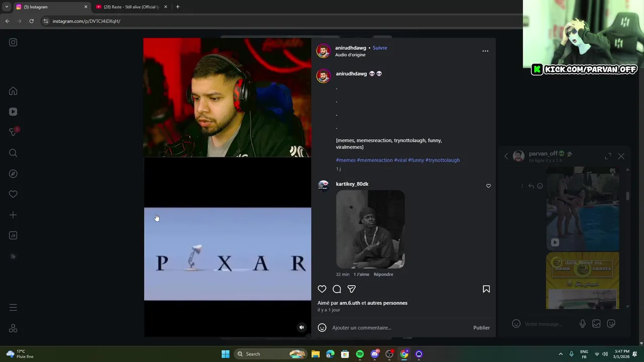The height and width of the screenshot is (362, 644).
Task: Open more options dots on the chat message
Action: click(522, 186)
